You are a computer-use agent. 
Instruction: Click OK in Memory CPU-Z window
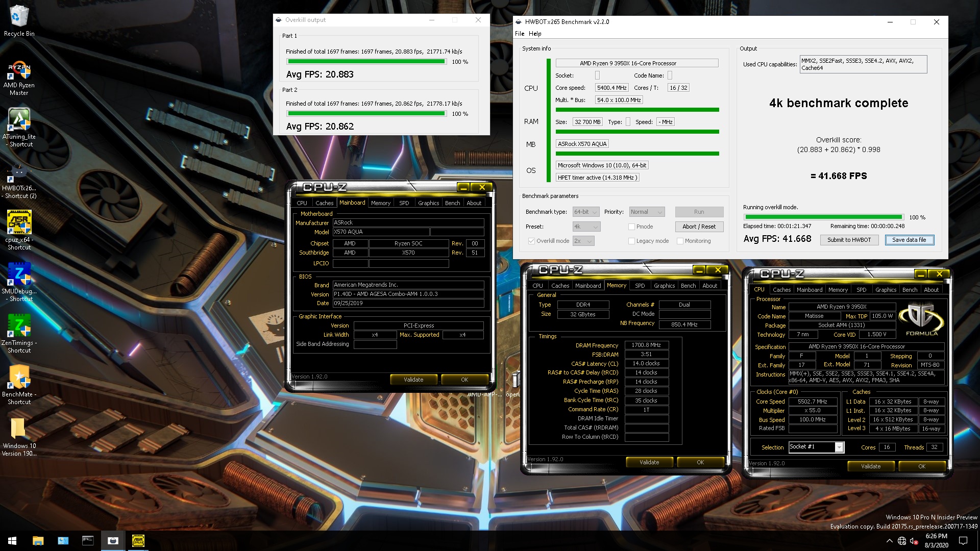pyautogui.click(x=700, y=462)
